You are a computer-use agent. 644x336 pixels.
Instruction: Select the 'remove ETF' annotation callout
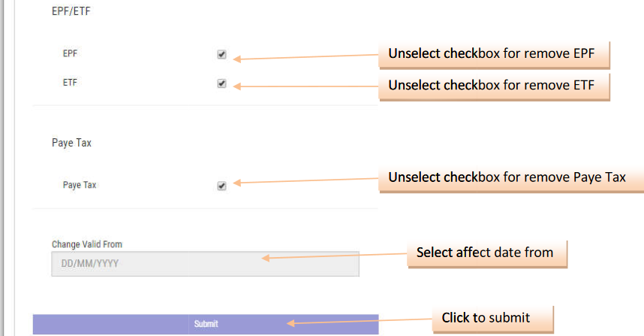pos(495,86)
